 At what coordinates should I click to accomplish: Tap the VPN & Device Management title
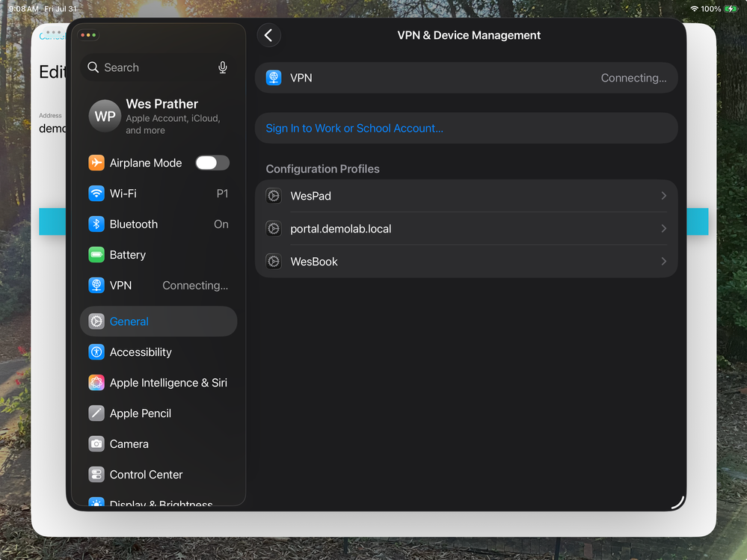469,35
